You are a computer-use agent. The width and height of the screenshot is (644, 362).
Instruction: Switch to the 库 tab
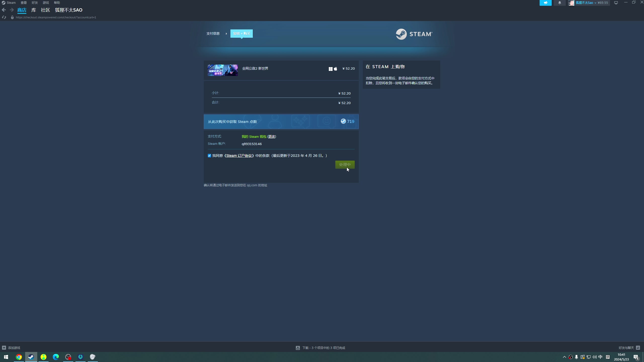point(34,10)
